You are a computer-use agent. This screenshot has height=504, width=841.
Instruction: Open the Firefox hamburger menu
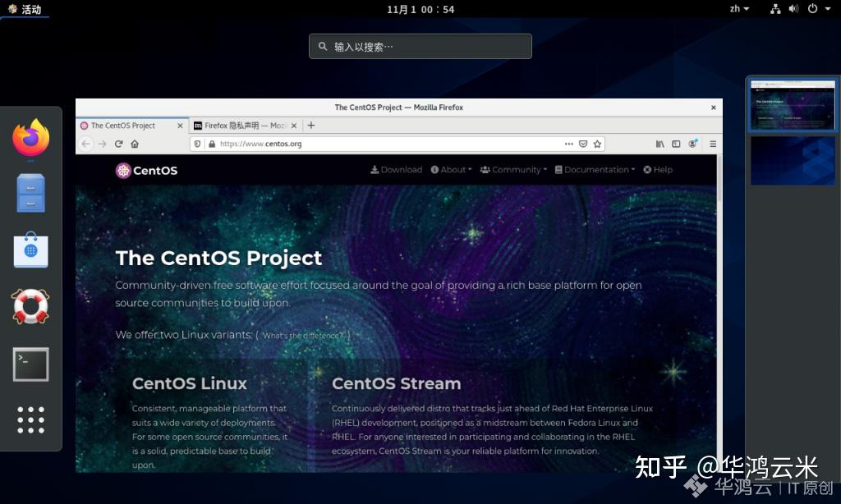(713, 144)
